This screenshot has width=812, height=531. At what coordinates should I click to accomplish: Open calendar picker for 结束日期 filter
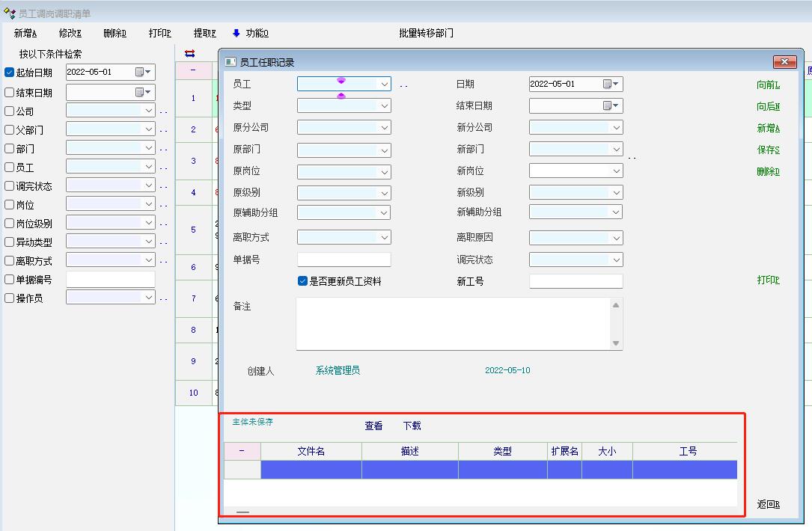141,92
